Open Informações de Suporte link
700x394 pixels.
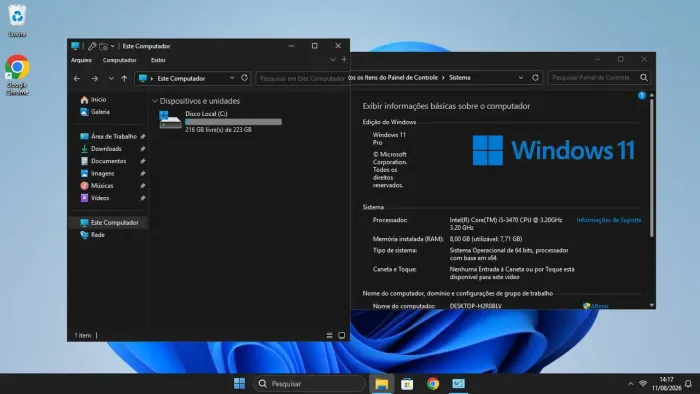(609, 220)
